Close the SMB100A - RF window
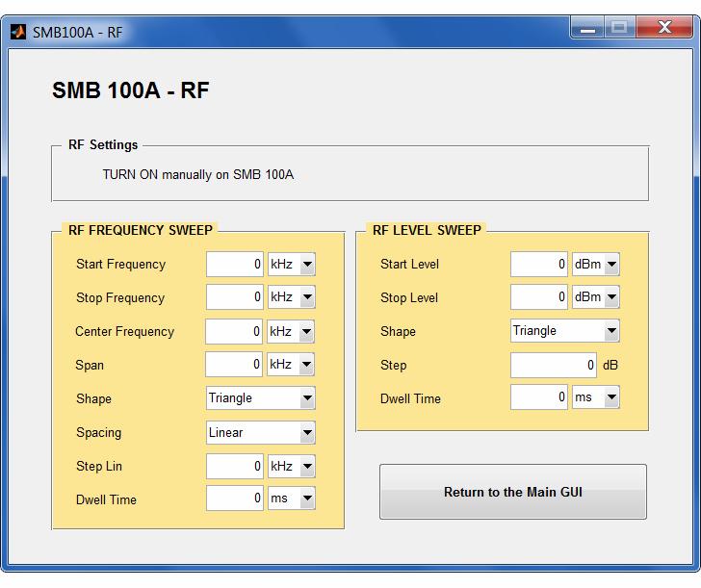Image resolution: width=701 pixels, height=588 pixels. (x=664, y=28)
